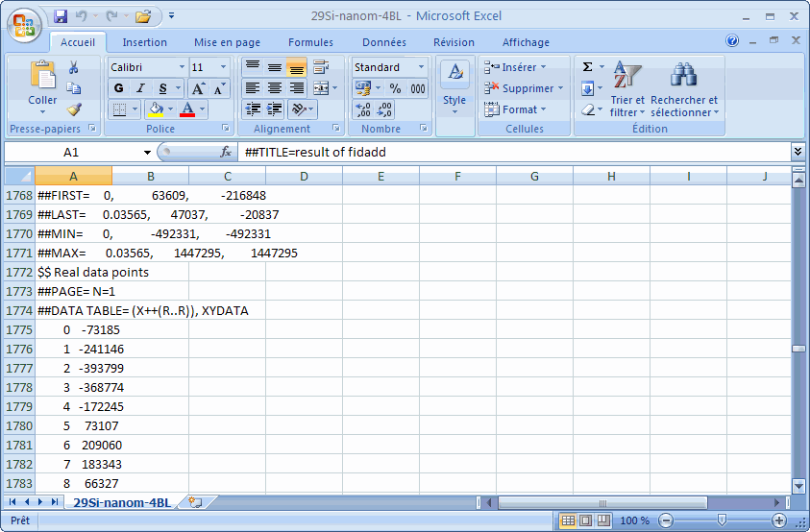This screenshot has height=532, width=810.
Task: Click the AutoSum sigma icon
Action: pos(587,67)
